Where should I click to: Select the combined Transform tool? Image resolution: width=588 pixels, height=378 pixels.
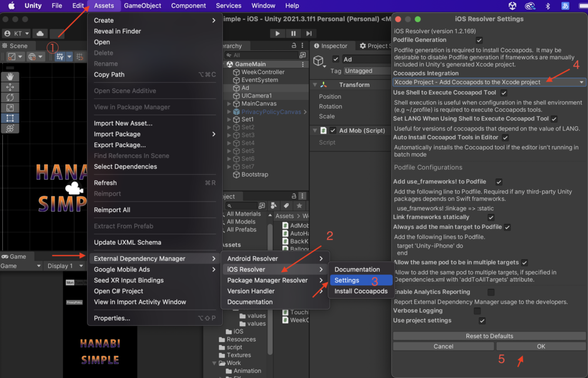tap(10, 128)
